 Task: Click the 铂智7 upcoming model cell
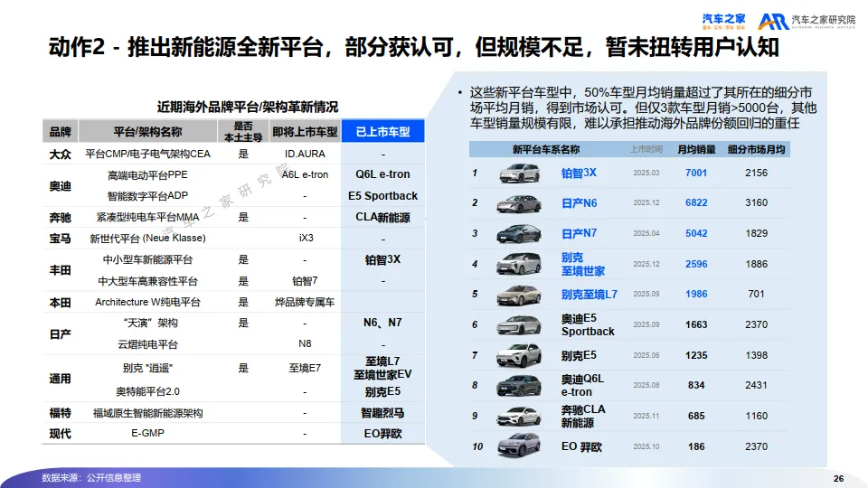tap(305, 281)
